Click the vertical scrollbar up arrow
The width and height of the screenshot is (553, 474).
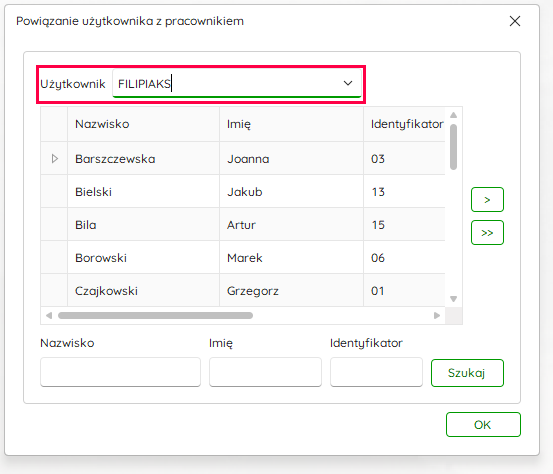click(454, 115)
